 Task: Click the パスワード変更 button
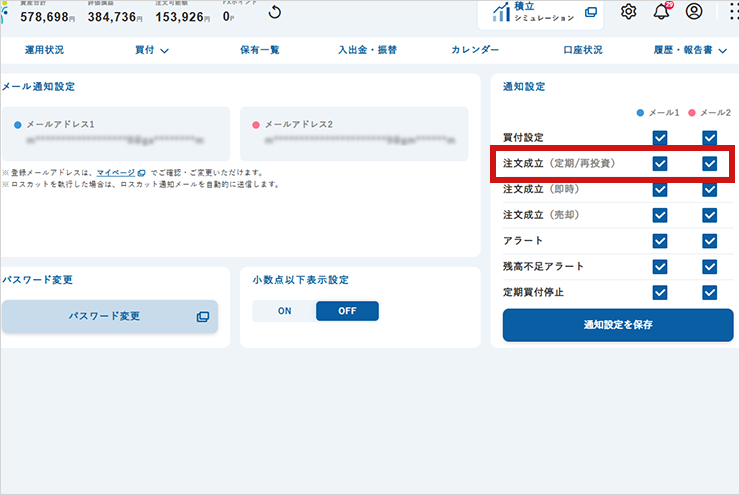pos(110,316)
